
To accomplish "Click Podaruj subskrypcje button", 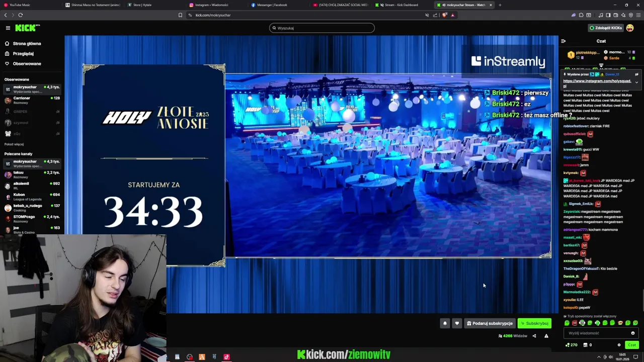I will point(490,323).
